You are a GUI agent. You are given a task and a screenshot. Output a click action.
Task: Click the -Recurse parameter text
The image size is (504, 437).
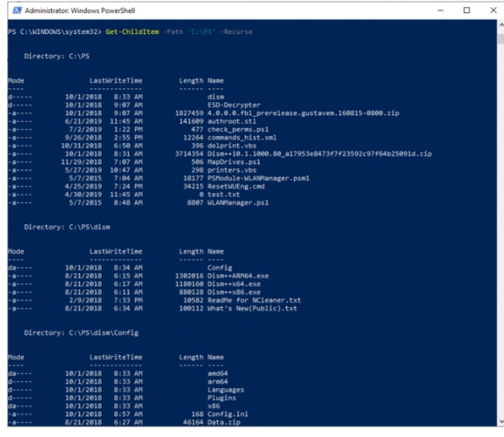tap(237, 32)
